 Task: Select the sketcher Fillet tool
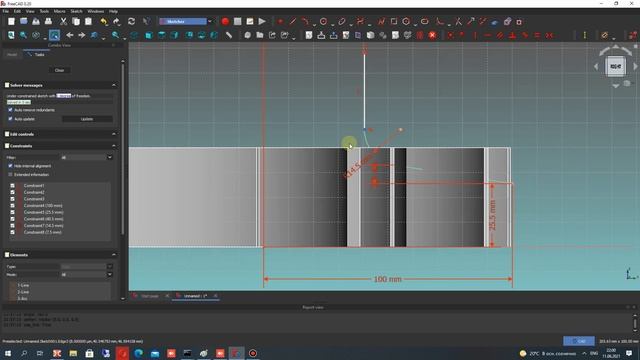[x=440, y=22]
